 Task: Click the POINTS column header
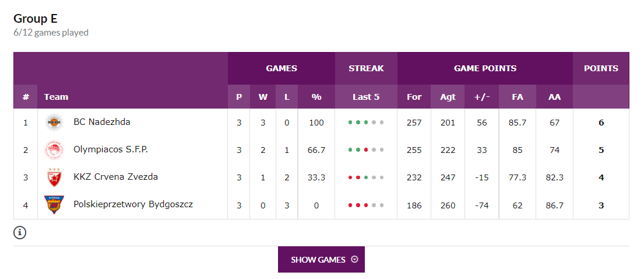tap(601, 68)
